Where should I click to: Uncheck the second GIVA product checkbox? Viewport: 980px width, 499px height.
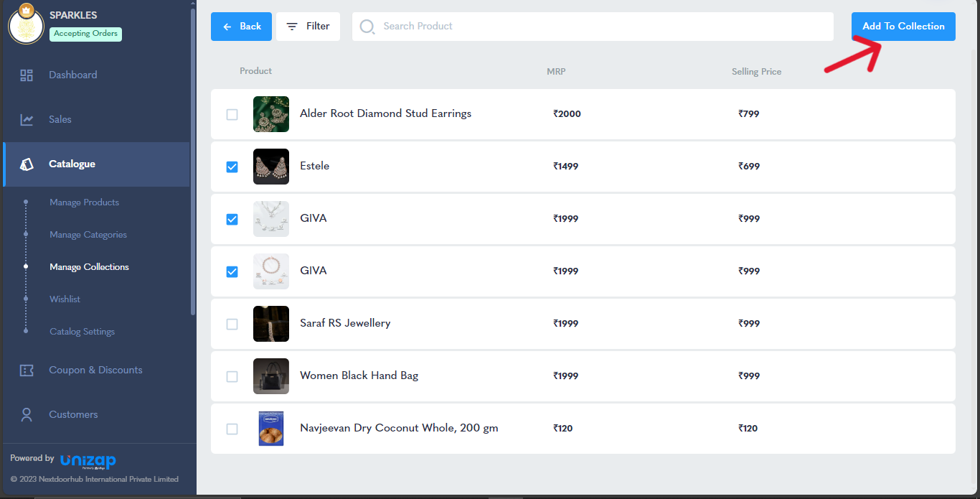point(232,271)
